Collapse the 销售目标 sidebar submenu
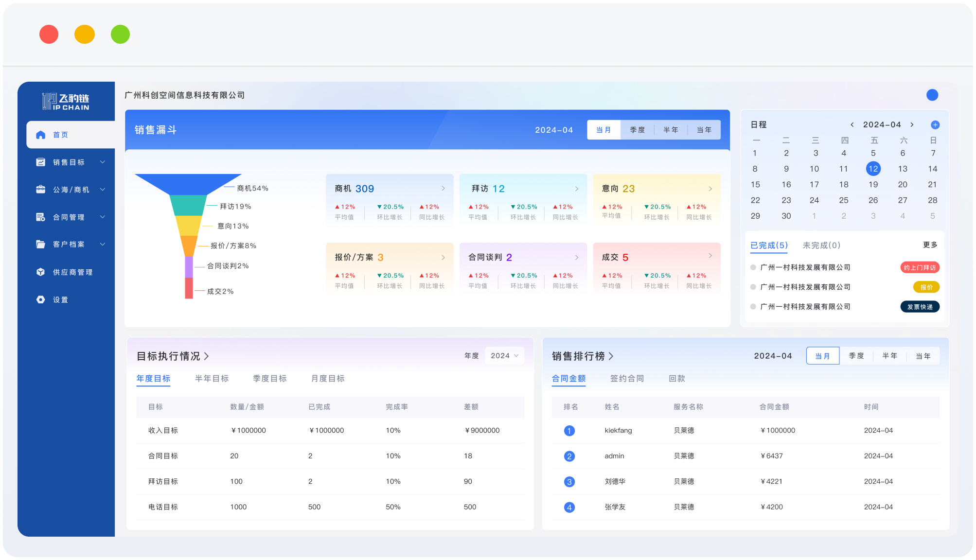The height and width of the screenshot is (560, 976). [102, 162]
